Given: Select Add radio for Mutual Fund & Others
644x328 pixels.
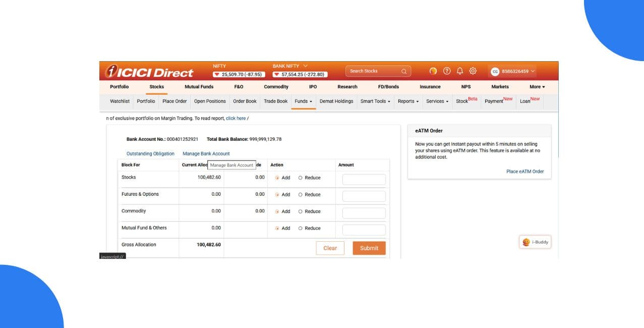Looking at the screenshot, I should [x=277, y=228].
